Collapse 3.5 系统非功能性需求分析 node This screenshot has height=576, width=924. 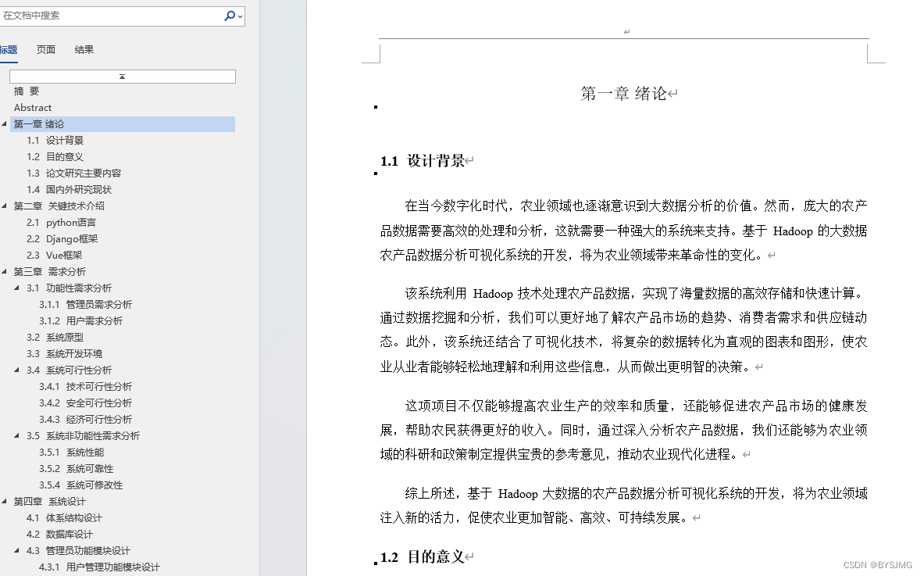click(17, 435)
